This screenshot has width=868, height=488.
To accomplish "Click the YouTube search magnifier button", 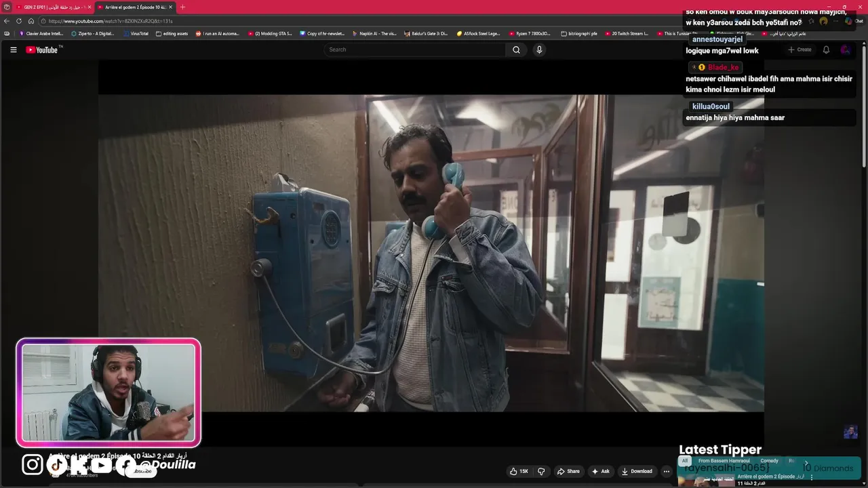I will [516, 49].
